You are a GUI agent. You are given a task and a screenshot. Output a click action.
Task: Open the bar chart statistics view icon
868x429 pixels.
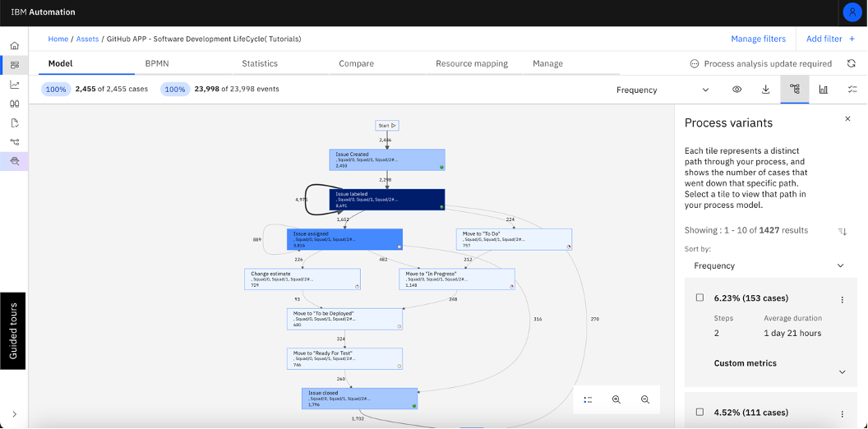coord(824,89)
